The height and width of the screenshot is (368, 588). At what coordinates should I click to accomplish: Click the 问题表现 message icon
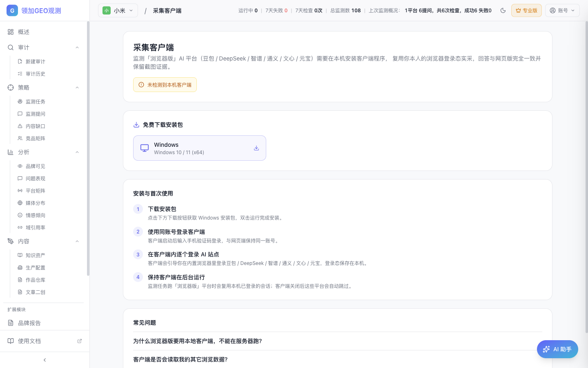[20, 178]
